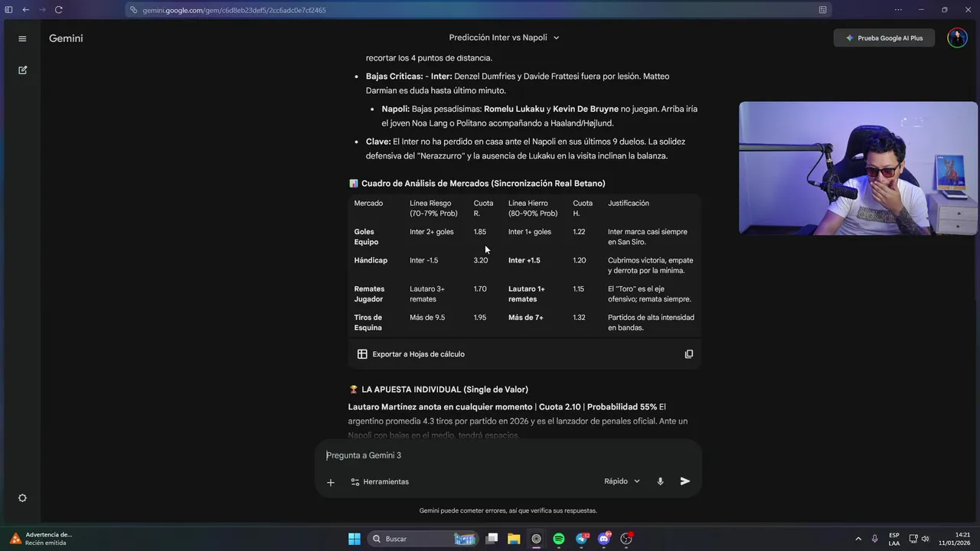The image size is (980, 551).
Task: Focus the Pregunta a Gemini 3 input
Action: tap(508, 455)
